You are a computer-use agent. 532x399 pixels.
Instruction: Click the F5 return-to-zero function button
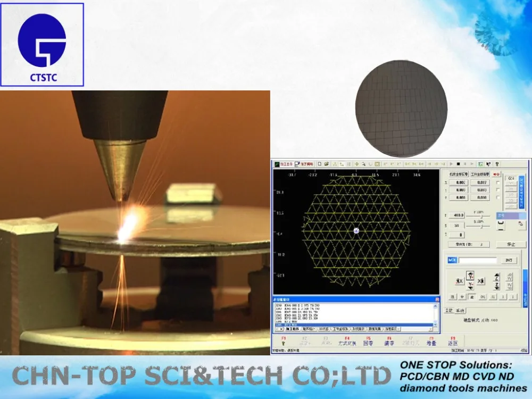[x=368, y=341]
